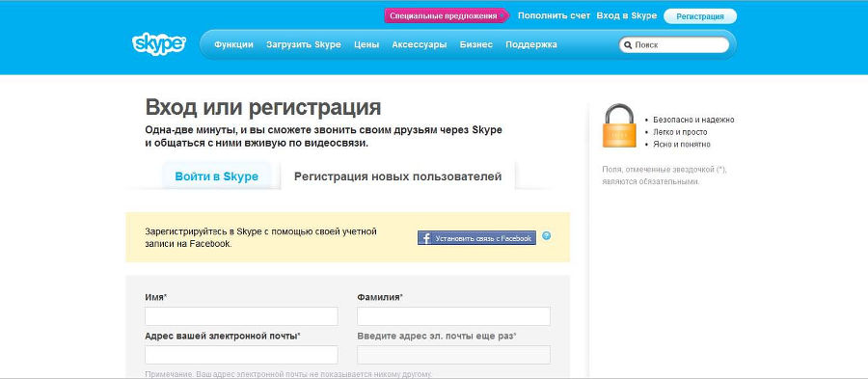Open the Пополнить счет link
868x379 pixels.
coord(555,16)
